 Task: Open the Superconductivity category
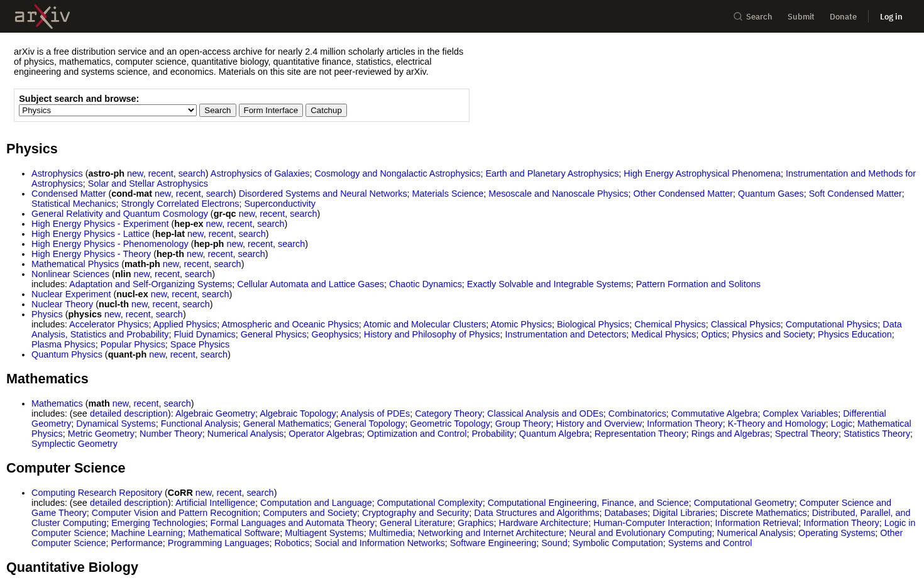(x=280, y=204)
